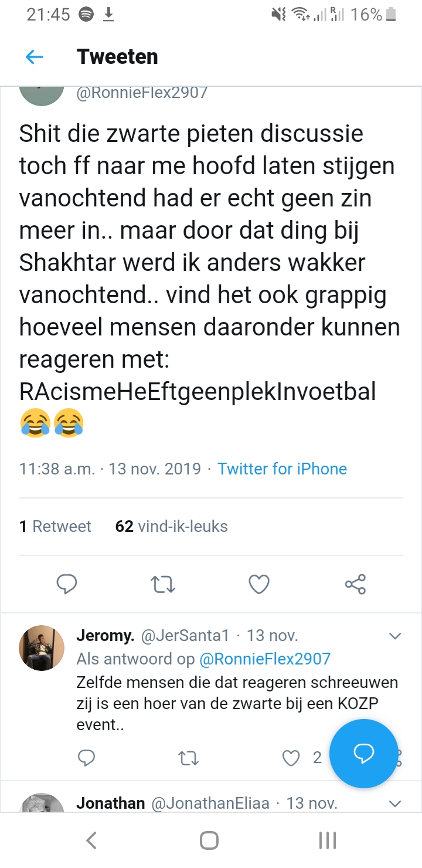
Task: Open the @RonnieFlex2907 mention in Jeromy's reply
Action: click(x=265, y=659)
